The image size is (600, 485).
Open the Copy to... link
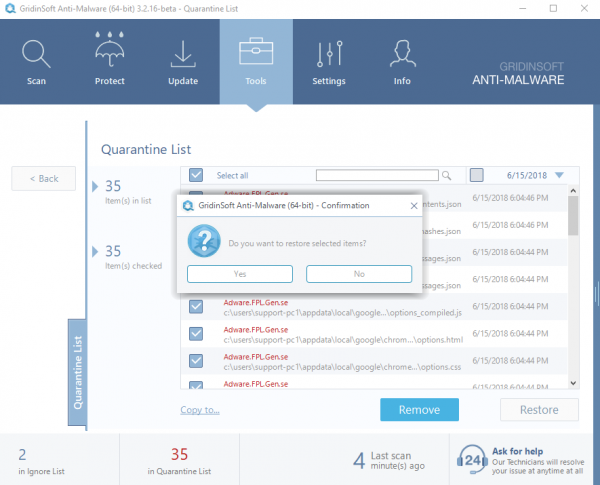pyautogui.click(x=200, y=410)
